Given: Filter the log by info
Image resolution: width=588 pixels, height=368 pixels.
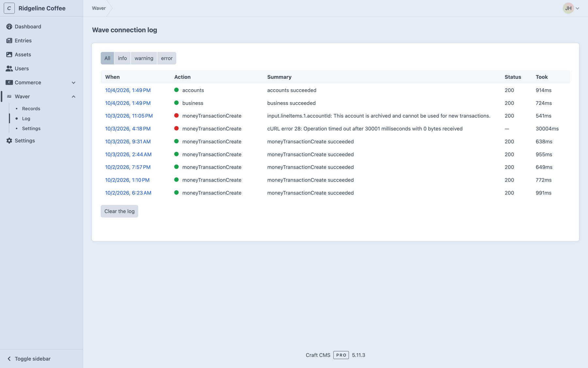Looking at the screenshot, I should tap(122, 58).
